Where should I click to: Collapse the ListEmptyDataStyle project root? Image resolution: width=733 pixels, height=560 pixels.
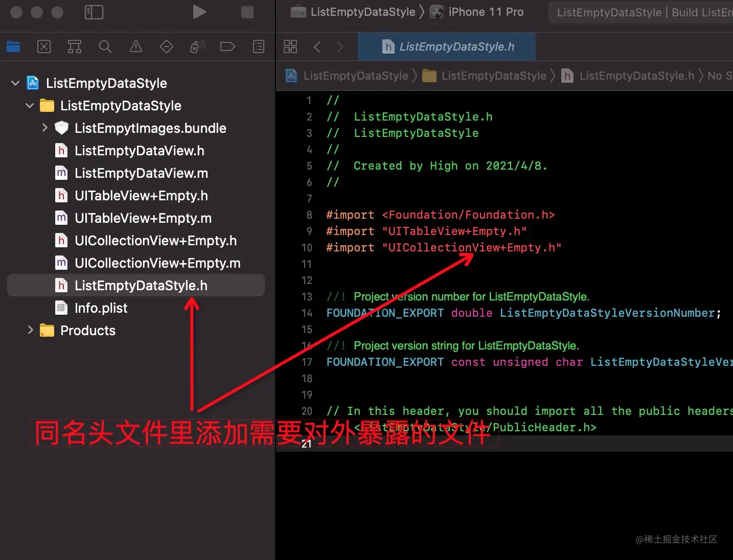point(15,83)
